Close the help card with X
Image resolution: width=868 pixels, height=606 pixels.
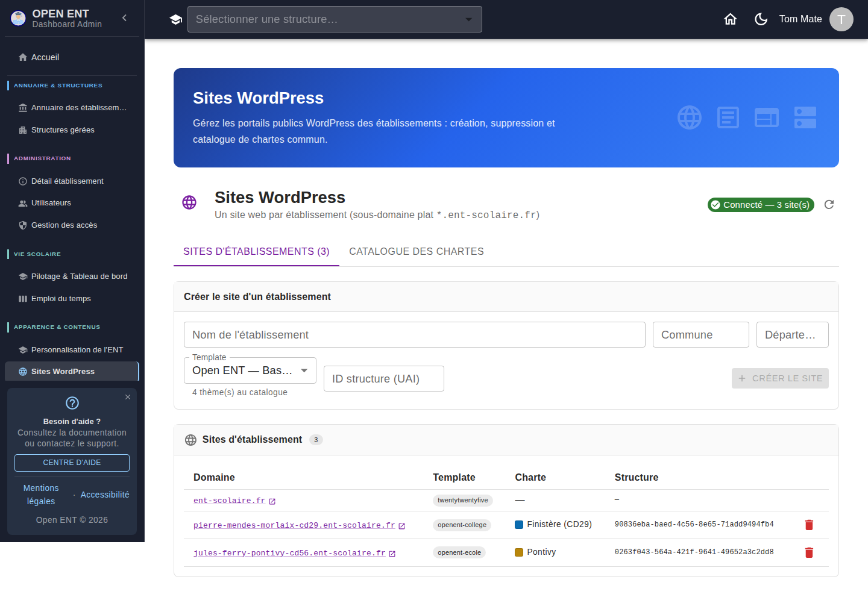[x=128, y=397]
